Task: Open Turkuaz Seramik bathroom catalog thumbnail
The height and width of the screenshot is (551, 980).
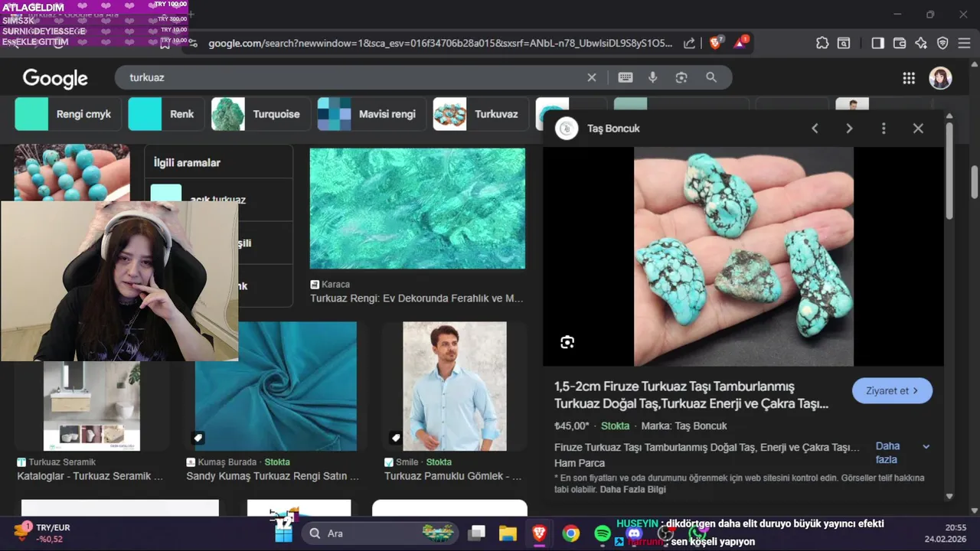Action: (x=92, y=406)
